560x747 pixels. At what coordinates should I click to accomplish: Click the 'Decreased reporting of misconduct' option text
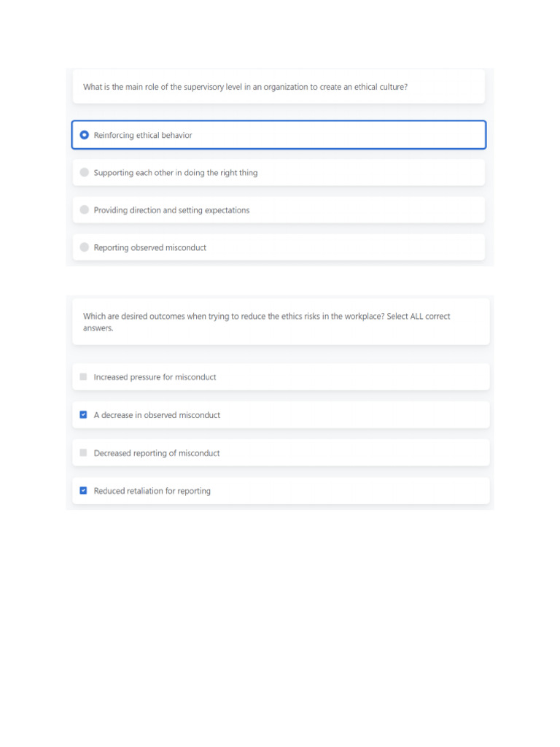(x=157, y=454)
